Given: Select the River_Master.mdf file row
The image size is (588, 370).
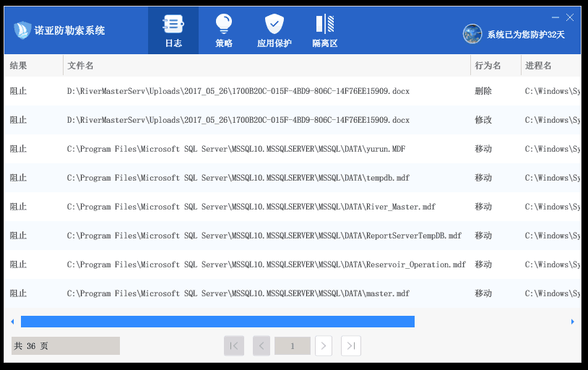Looking at the screenshot, I should coord(293,207).
